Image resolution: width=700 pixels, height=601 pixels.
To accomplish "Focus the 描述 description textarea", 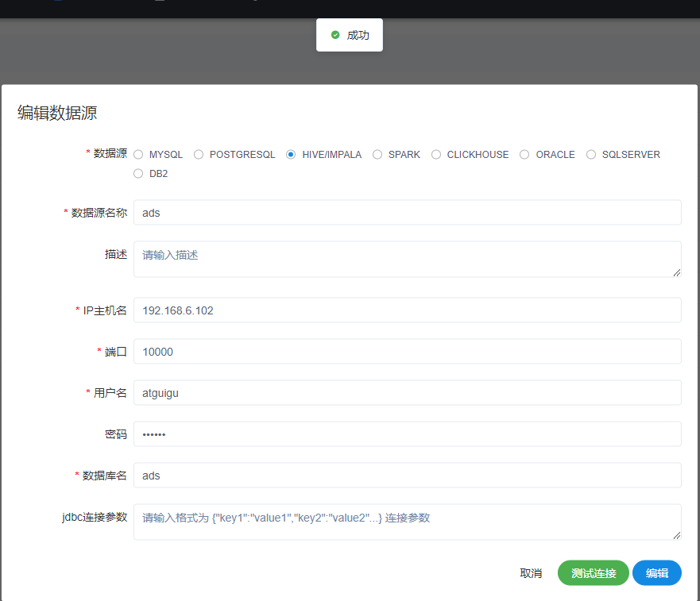I will coord(407,260).
